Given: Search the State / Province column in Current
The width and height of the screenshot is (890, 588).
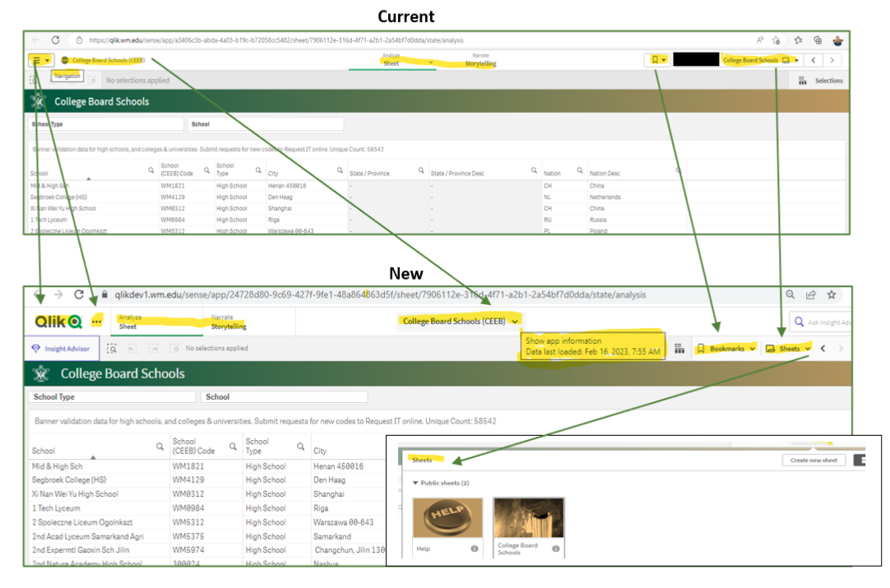Looking at the screenshot, I should point(421,170).
